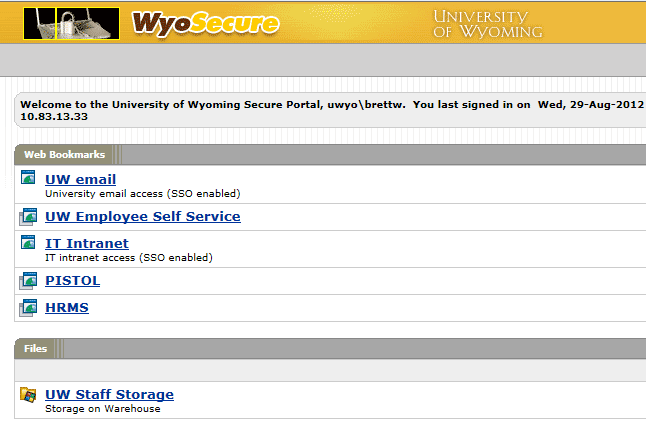Screen dimensions: 646x431
Task: Open the PISTOL bookmark link
Action: [73, 281]
